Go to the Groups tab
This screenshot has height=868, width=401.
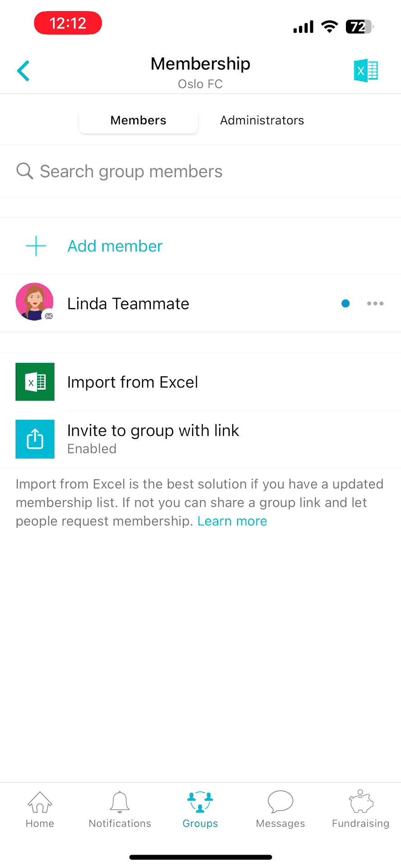[200, 809]
